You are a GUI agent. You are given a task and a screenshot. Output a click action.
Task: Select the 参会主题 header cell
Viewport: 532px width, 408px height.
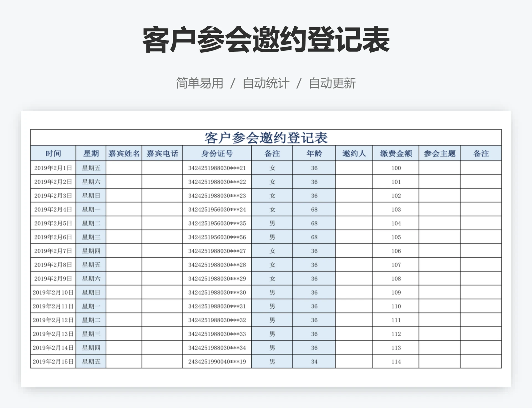point(439,153)
